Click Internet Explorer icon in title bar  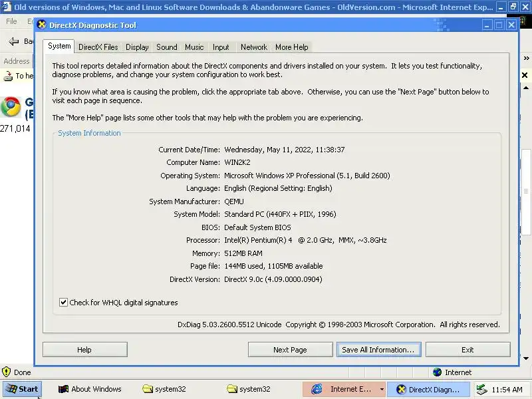coord(7,7)
